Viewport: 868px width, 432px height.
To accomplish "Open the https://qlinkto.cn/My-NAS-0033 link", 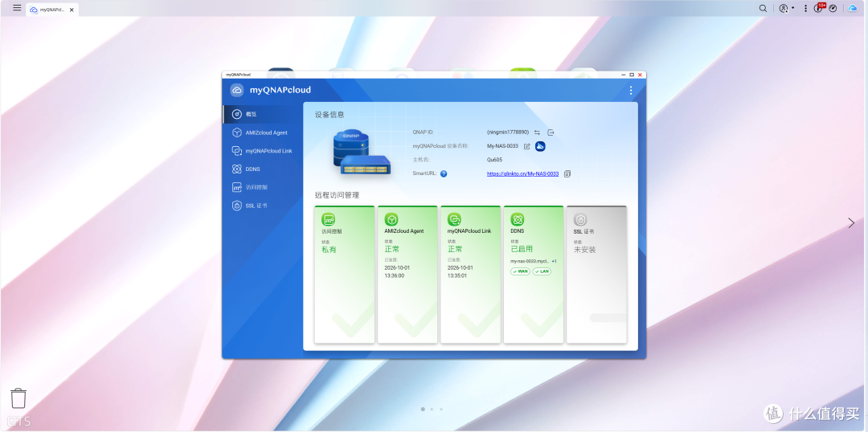I will pyautogui.click(x=522, y=173).
